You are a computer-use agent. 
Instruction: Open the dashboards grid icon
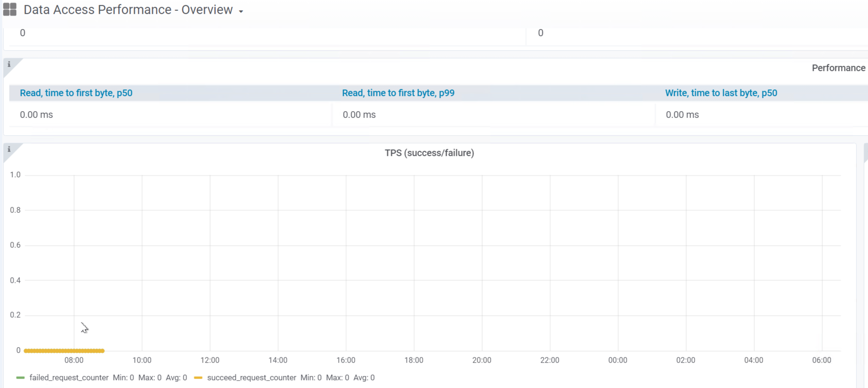[9, 9]
